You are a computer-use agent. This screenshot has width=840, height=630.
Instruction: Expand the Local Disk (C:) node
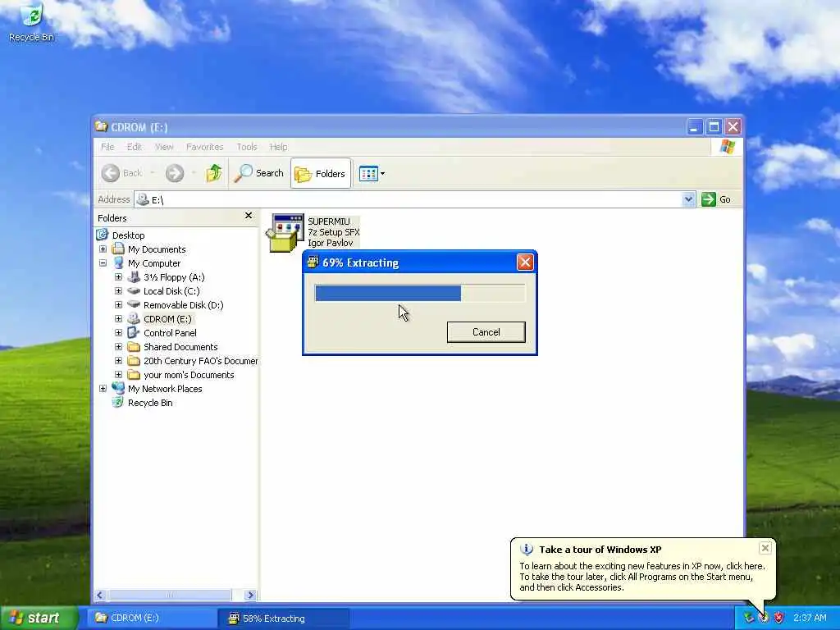pos(118,291)
